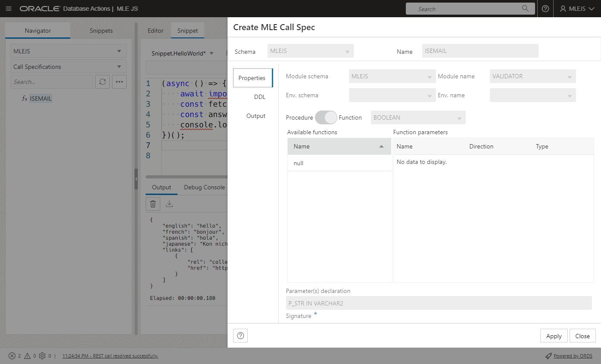Switch to the Output tab in editor
The width and height of the screenshot is (601, 364).
162,187
